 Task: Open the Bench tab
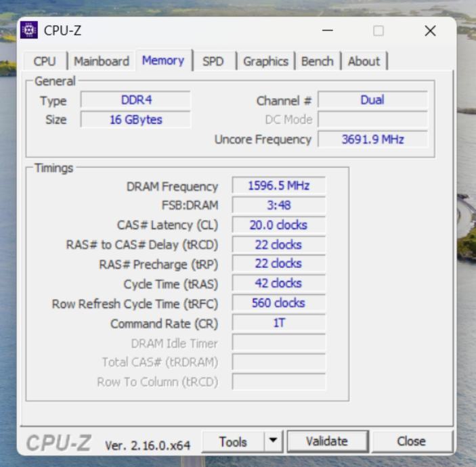point(318,62)
